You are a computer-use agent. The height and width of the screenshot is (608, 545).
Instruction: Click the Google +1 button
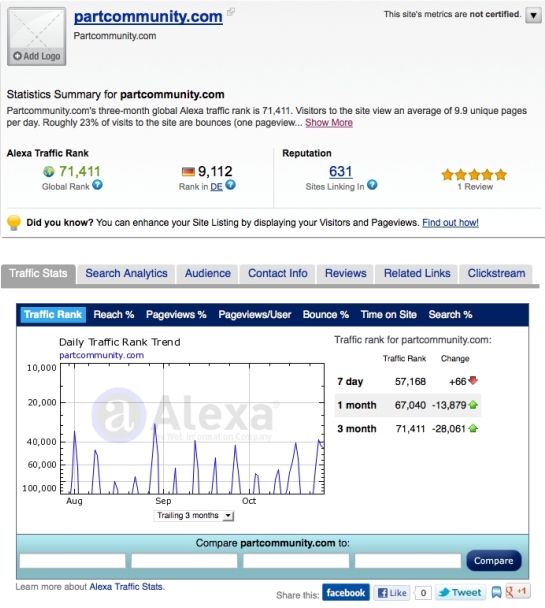pos(517,592)
